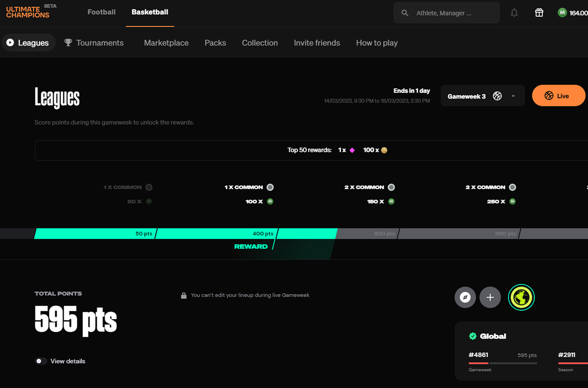Image resolution: width=588 pixels, height=388 pixels.
Task: Select the green globe Global league icon
Action: coord(521,297)
